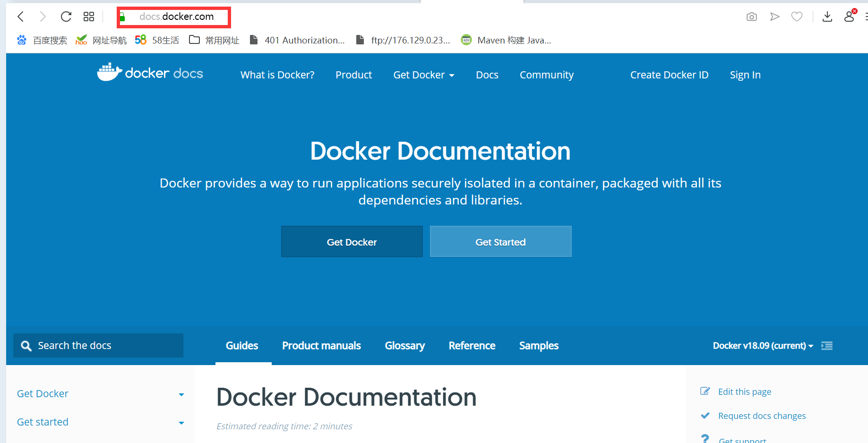The width and height of the screenshot is (868, 443).
Task: Open the Docs menu item
Action: pos(487,75)
